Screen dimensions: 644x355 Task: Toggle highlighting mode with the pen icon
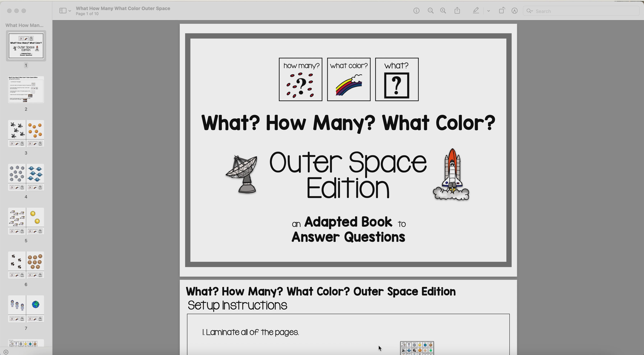(x=476, y=10)
